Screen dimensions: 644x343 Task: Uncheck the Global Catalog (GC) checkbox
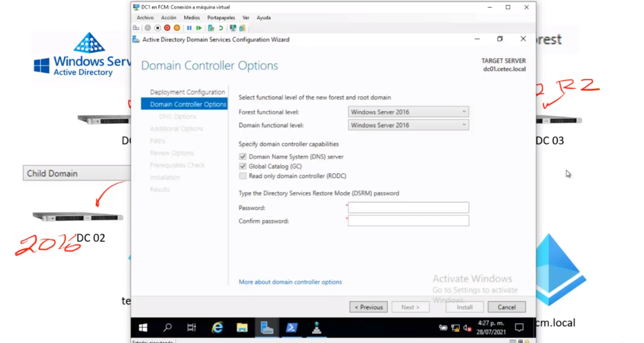(243, 166)
